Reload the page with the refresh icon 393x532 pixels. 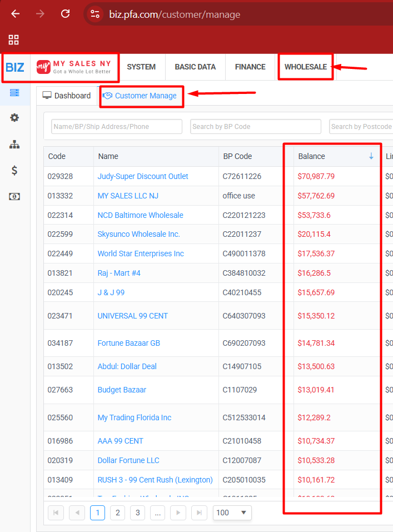coord(65,14)
